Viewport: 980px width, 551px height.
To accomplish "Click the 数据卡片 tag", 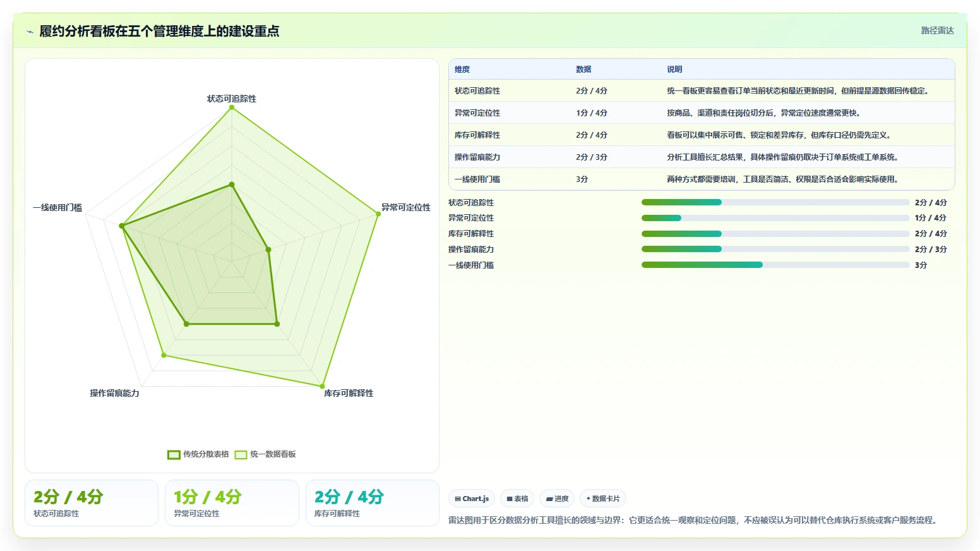I will (x=603, y=499).
